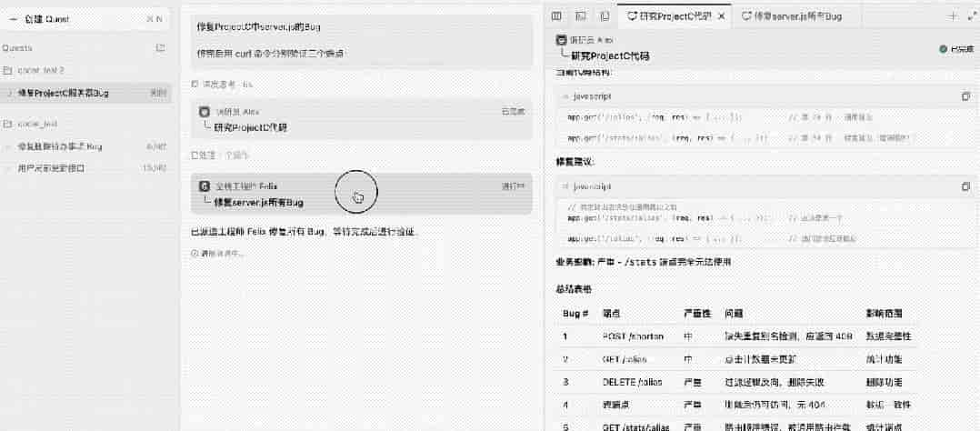Image resolution: width=980 pixels, height=431 pixels.
Task: Click the prompt 修复ProjectC中server.js的Bug
Action: [x=259, y=27]
